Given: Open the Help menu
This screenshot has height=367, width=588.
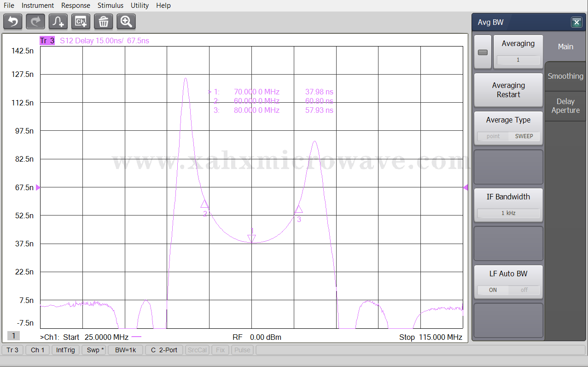Looking at the screenshot, I should pyautogui.click(x=163, y=6).
